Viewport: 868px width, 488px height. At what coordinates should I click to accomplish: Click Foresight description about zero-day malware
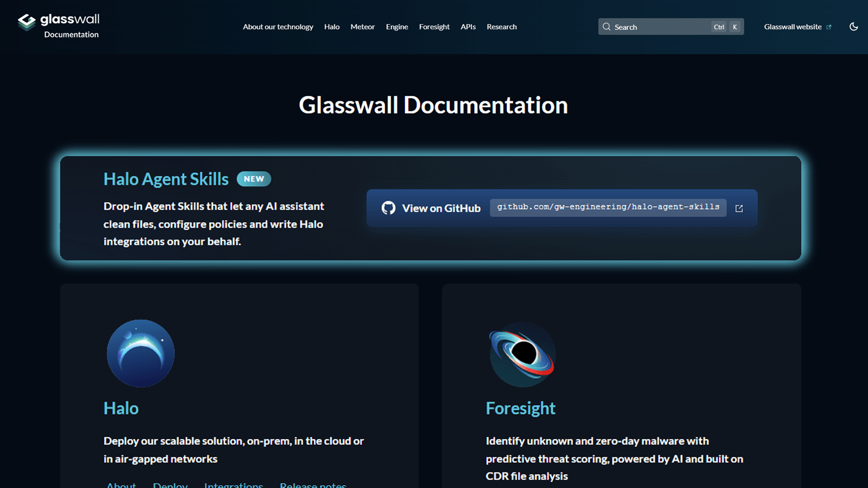coord(614,458)
